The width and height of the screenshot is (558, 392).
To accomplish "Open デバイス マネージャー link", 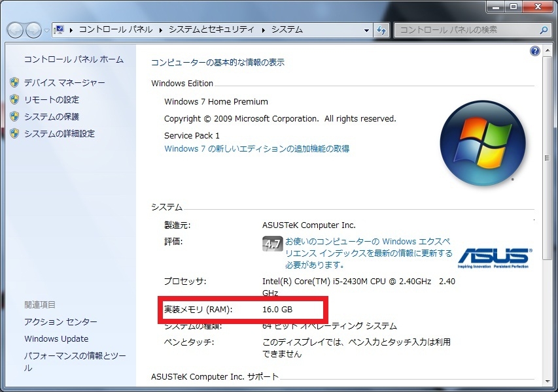I will tap(64, 83).
